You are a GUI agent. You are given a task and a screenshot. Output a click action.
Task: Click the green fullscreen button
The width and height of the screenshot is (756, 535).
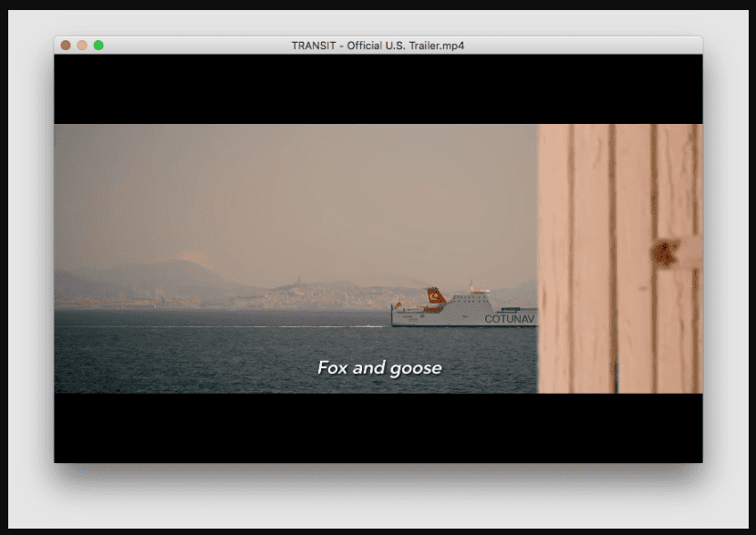click(x=98, y=46)
